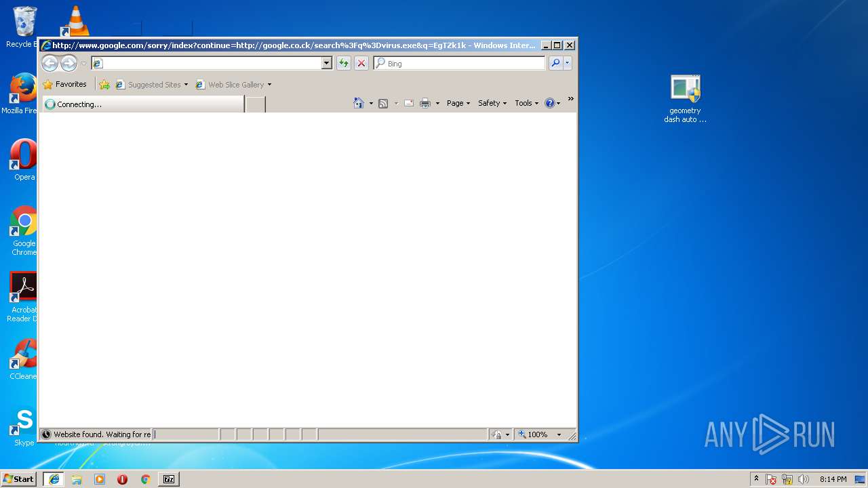Run search with the magnifier button

click(x=555, y=63)
